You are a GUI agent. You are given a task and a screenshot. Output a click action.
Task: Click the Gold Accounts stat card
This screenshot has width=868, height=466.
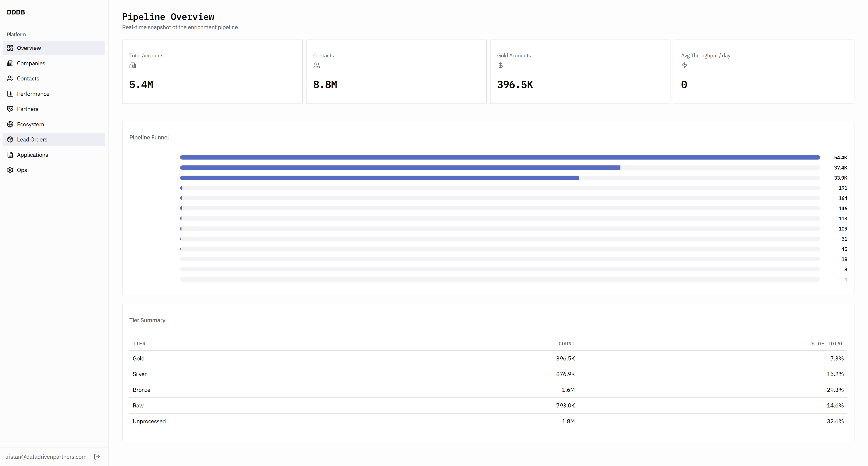(x=580, y=71)
